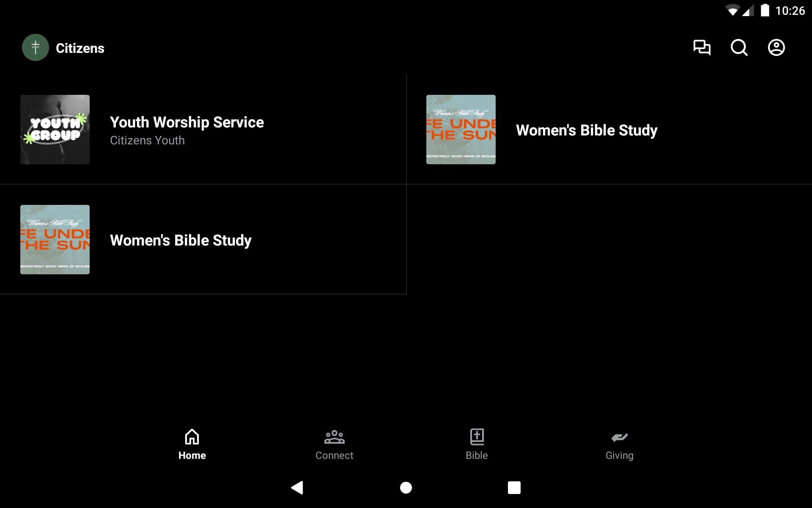
Task: Open the messaging chat icon
Action: point(702,47)
